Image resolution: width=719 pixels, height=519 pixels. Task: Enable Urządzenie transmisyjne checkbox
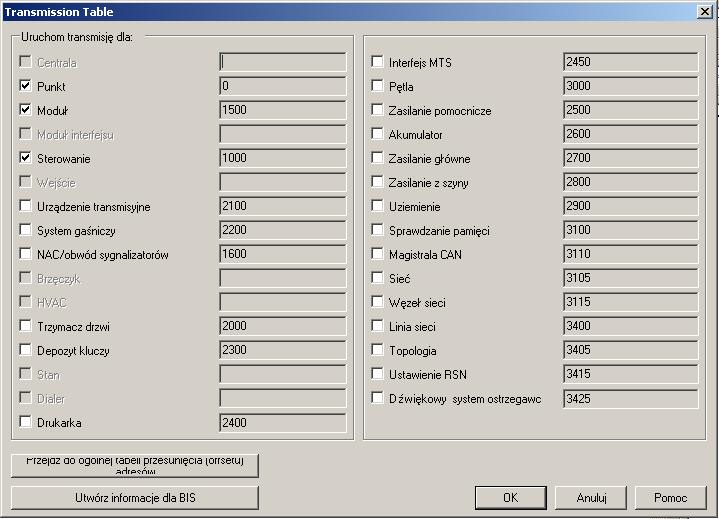click(26, 205)
